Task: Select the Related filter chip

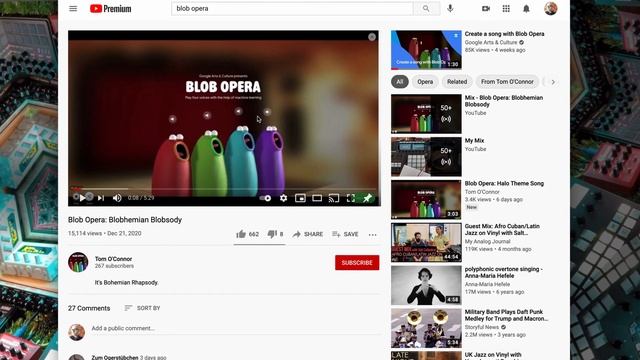Action: click(457, 82)
